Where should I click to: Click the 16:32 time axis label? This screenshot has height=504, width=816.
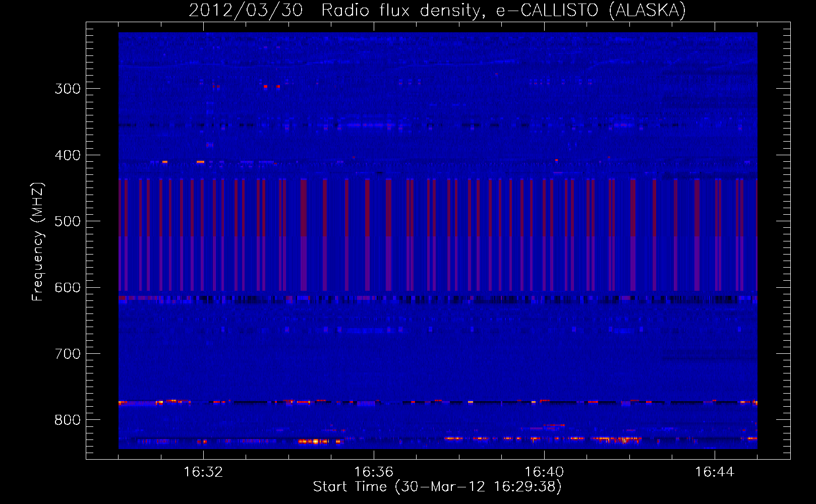coord(203,472)
